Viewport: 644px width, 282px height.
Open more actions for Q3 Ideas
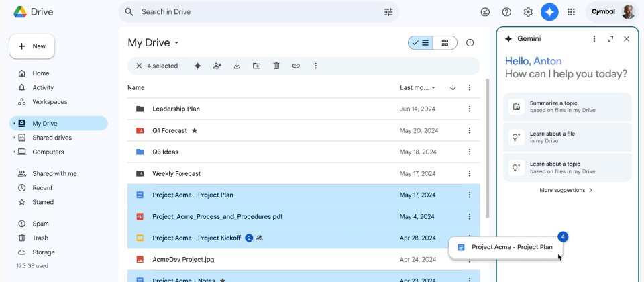click(470, 152)
